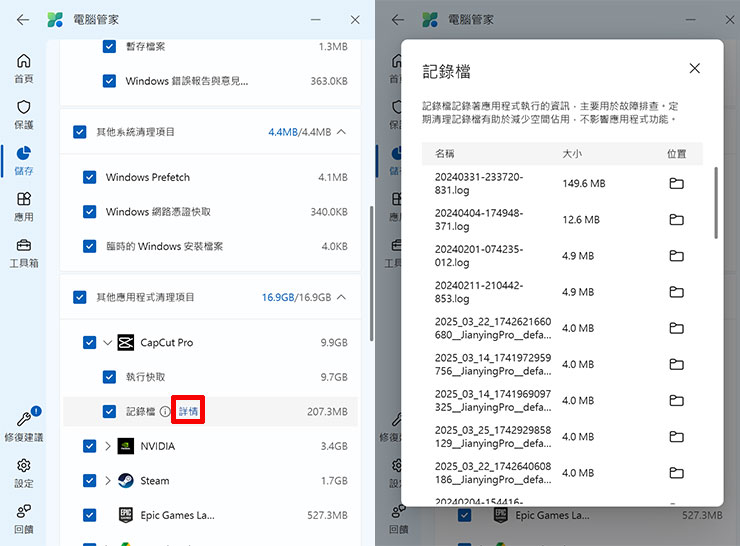The width and height of the screenshot is (740, 546).
Task: Collapse the CapCut Pro item tree
Action: point(107,343)
